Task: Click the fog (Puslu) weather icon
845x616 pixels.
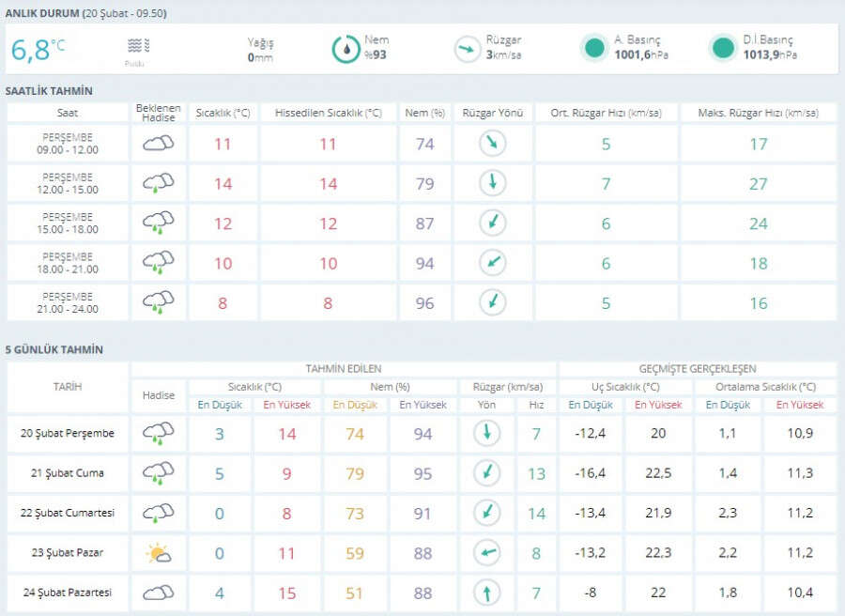Action: point(137,45)
